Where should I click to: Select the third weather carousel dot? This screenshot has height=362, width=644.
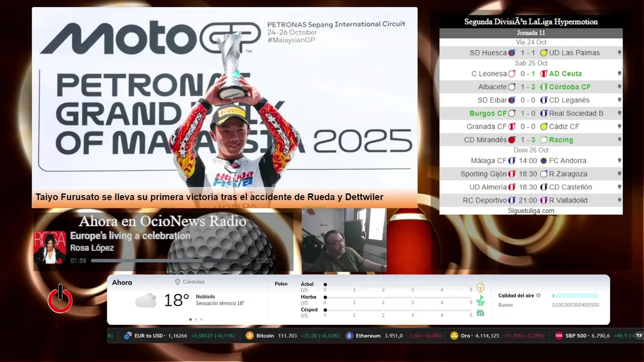(x=201, y=319)
